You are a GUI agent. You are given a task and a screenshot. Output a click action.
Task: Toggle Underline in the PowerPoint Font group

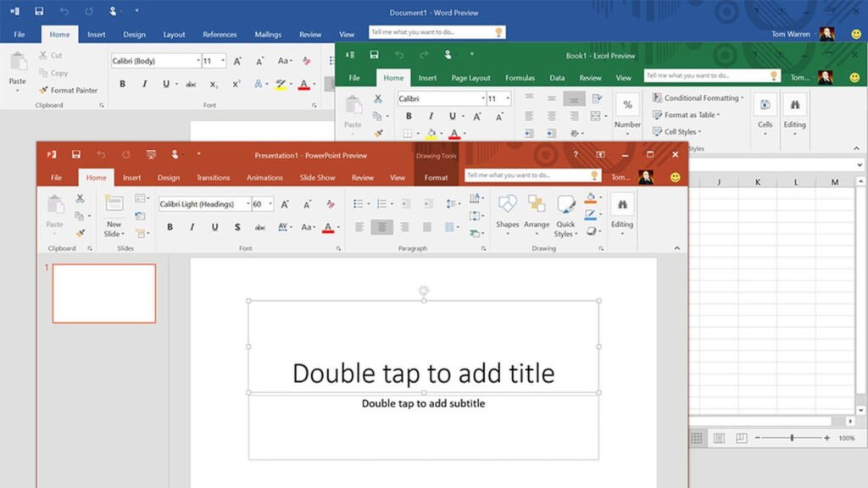coord(214,227)
